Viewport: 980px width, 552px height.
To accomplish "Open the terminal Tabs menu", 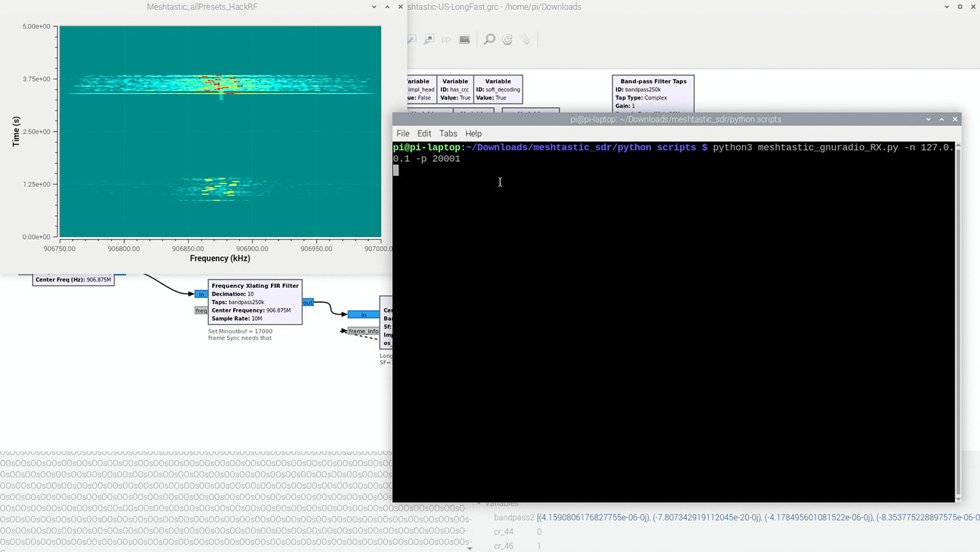I will coord(448,134).
